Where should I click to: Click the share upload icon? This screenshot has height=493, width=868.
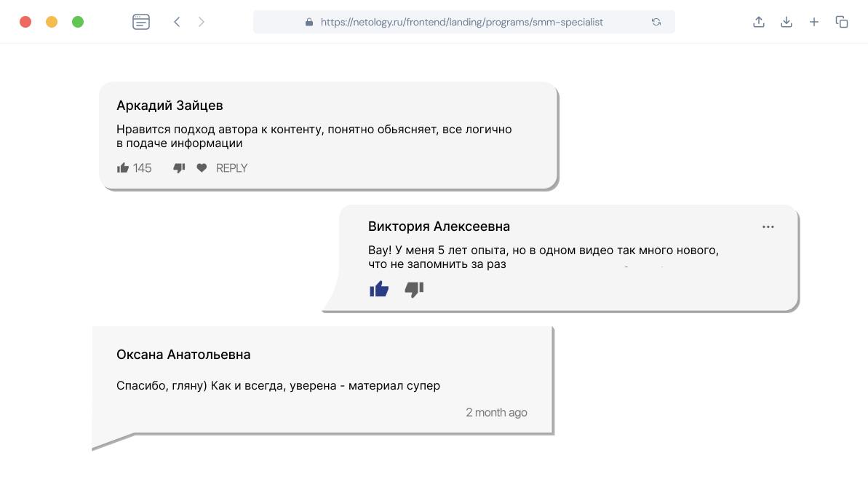[759, 22]
